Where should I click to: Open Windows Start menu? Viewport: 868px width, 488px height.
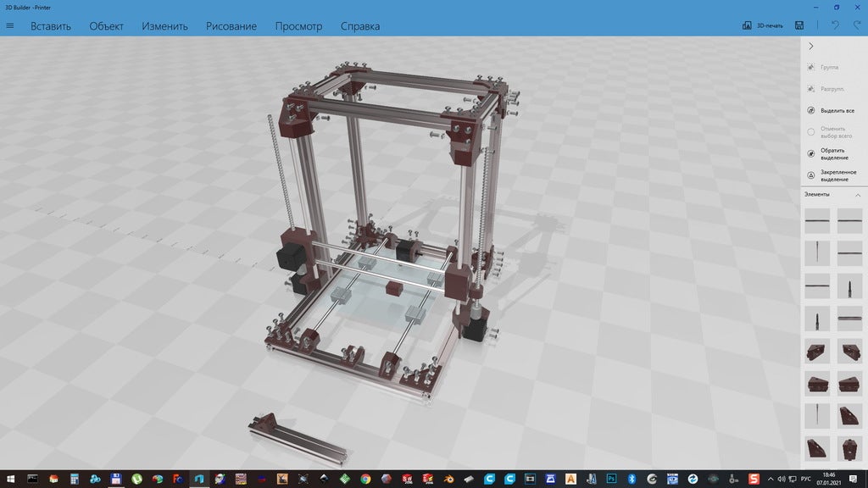tap(10, 479)
